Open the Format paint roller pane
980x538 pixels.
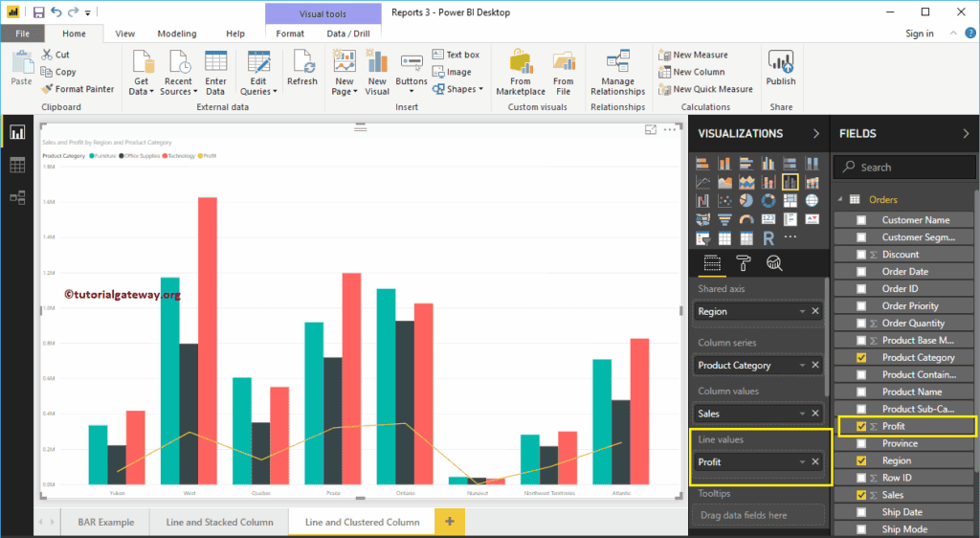point(743,263)
